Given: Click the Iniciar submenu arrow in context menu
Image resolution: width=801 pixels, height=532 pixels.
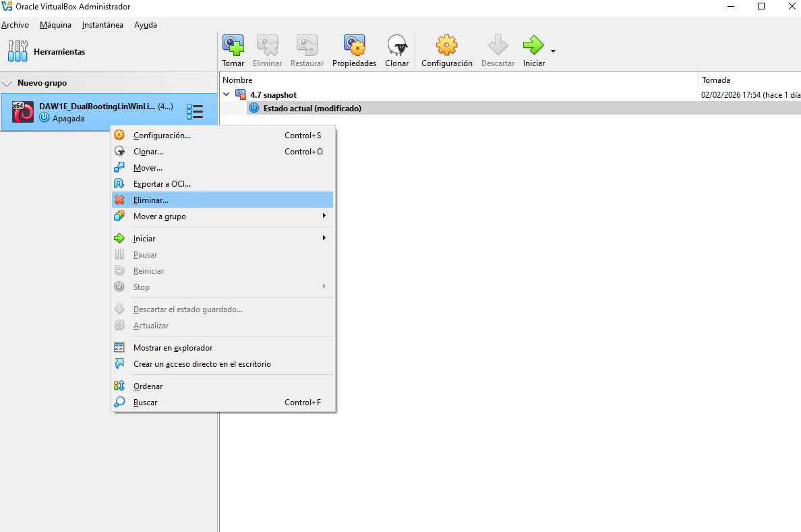Looking at the screenshot, I should 324,237.
